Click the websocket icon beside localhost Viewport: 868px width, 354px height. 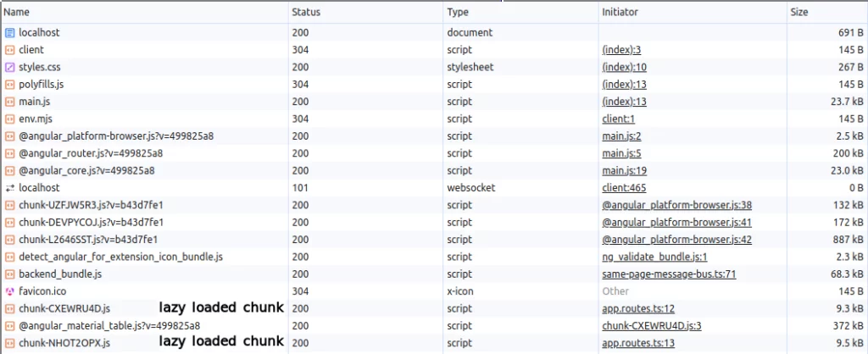click(10, 188)
